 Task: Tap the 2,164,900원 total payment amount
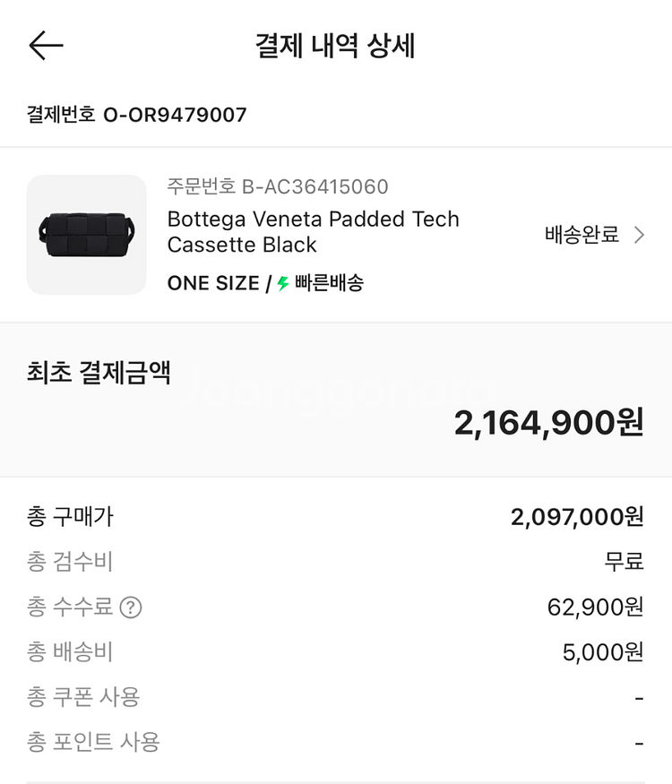point(548,423)
